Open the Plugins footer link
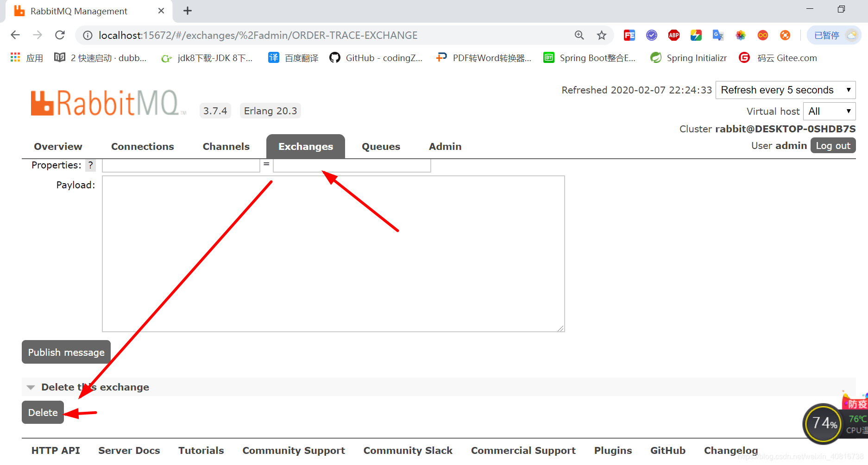This screenshot has height=465, width=868. point(613,450)
